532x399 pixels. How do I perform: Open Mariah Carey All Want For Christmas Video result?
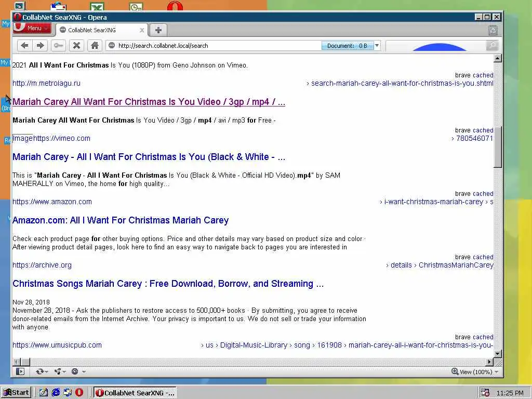[x=149, y=102]
